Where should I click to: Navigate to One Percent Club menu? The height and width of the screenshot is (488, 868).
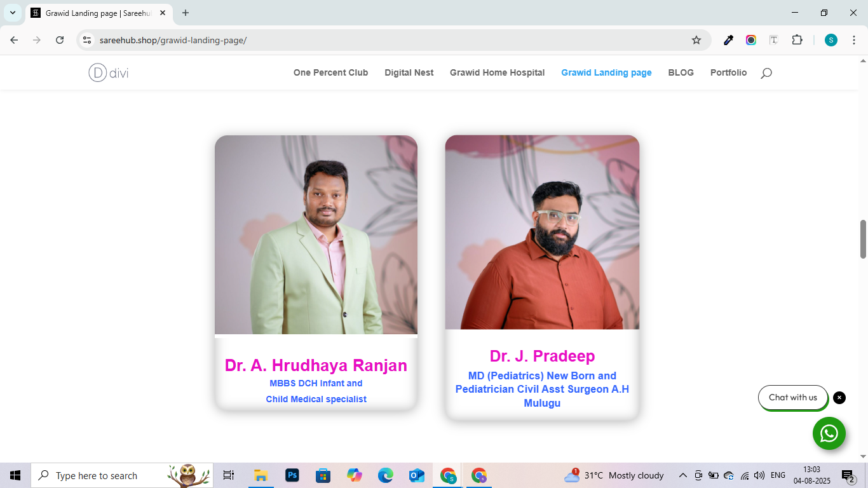330,73
